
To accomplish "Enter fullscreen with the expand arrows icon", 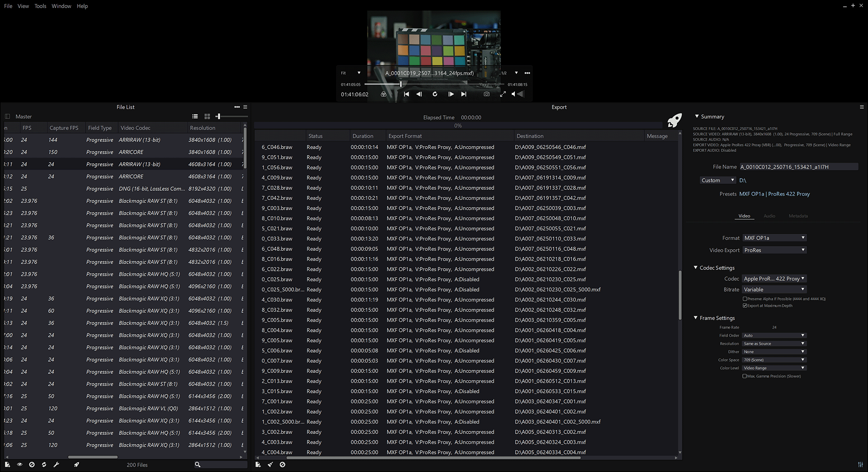I will click(x=503, y=94).
